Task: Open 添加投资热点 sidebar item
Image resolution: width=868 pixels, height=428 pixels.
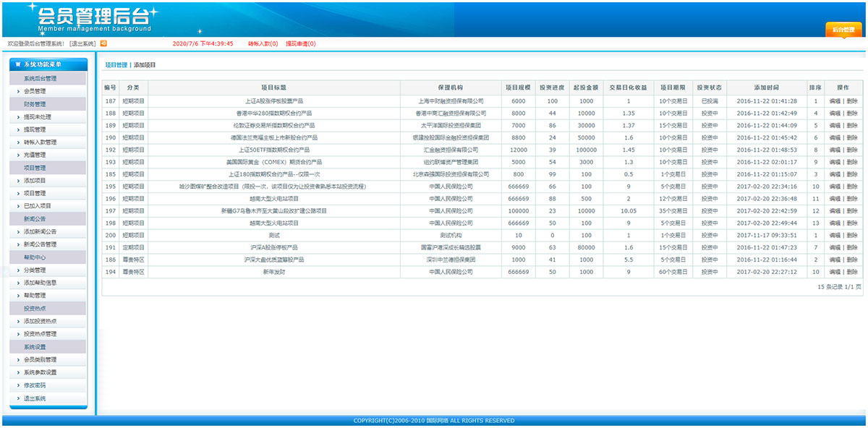Action: click(40, 321)
